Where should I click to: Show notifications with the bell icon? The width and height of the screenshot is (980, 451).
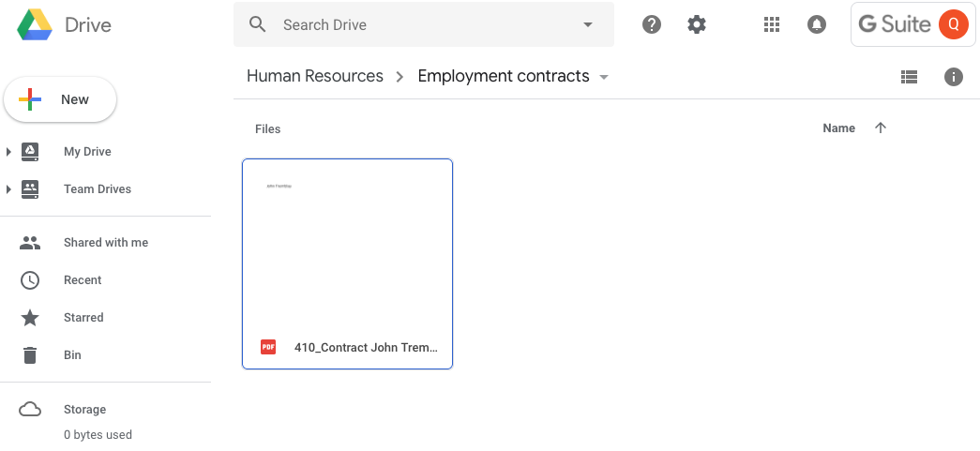pos(816,24)
